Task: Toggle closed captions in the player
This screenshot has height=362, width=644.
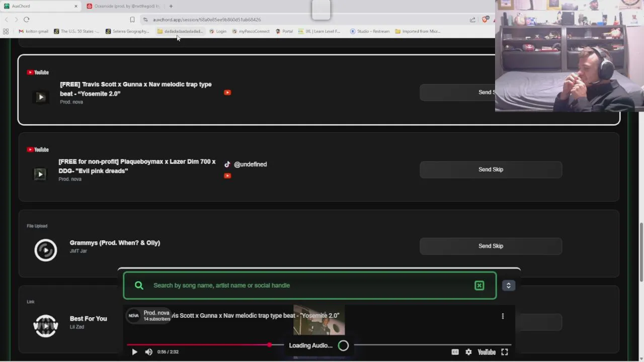Action: coord(455,352)
